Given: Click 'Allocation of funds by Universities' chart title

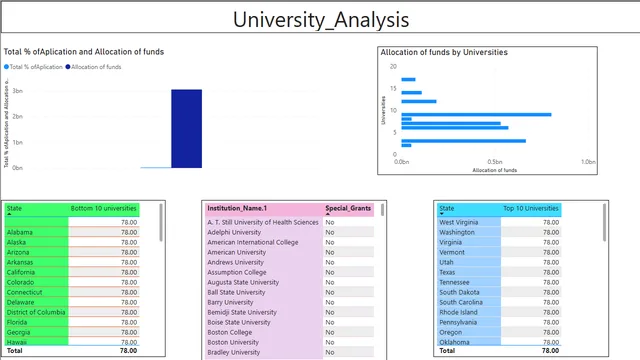Looking at the screenshot, I should click(444, 52).
